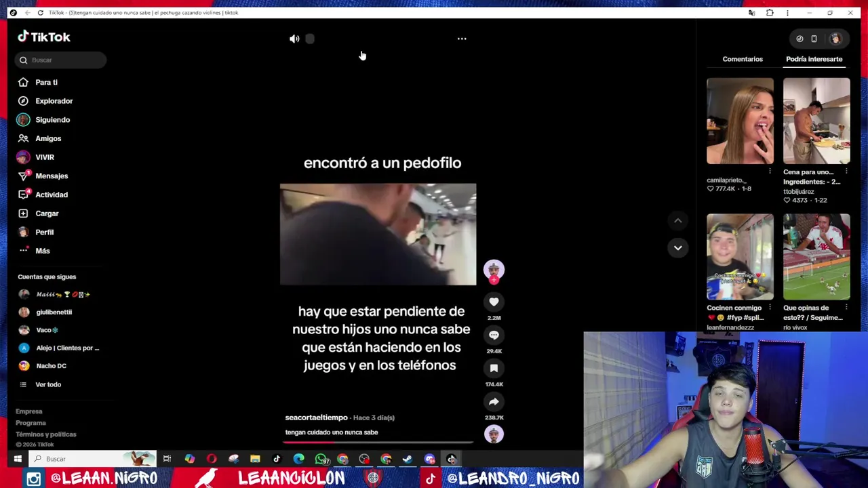Open the Cocinen conmigo video thumbnail
This screenshot has height=488, width=868.
[x=740, y=257]
